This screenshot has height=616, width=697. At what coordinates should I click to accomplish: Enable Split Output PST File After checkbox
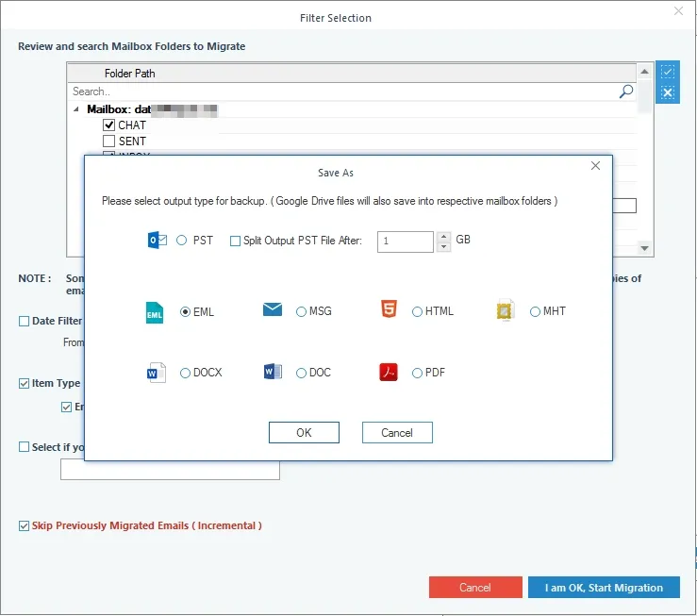pyautogui.click(x=235, y=241)
